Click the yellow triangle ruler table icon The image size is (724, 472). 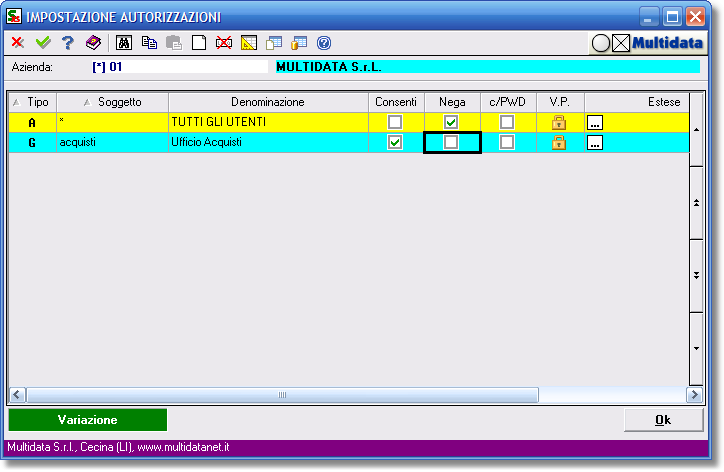coord(249,43)
